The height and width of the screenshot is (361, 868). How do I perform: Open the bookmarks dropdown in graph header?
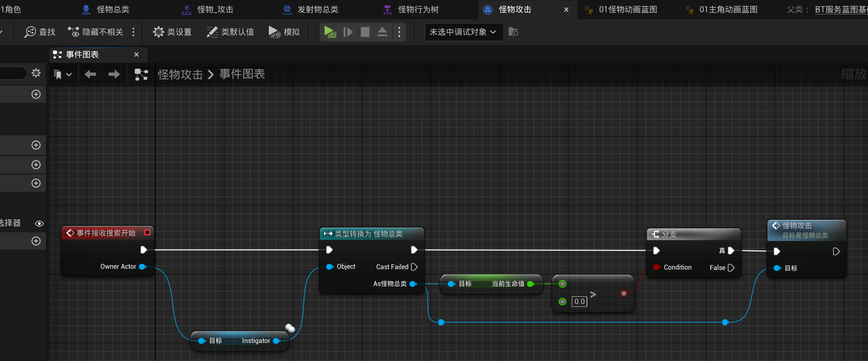pyautogui.click(x=63, y=75)
